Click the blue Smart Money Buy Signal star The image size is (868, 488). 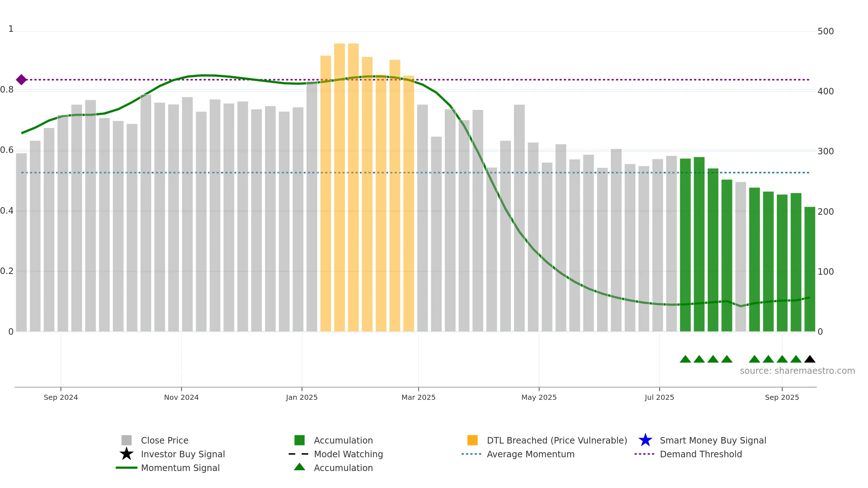click(x=645, y=440)
